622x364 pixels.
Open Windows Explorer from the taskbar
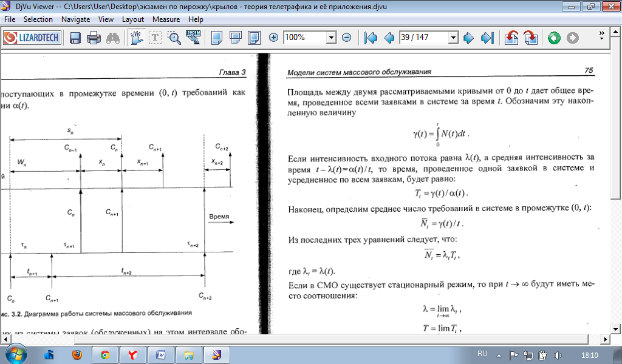pyautogui.click(x=188, y=355)
